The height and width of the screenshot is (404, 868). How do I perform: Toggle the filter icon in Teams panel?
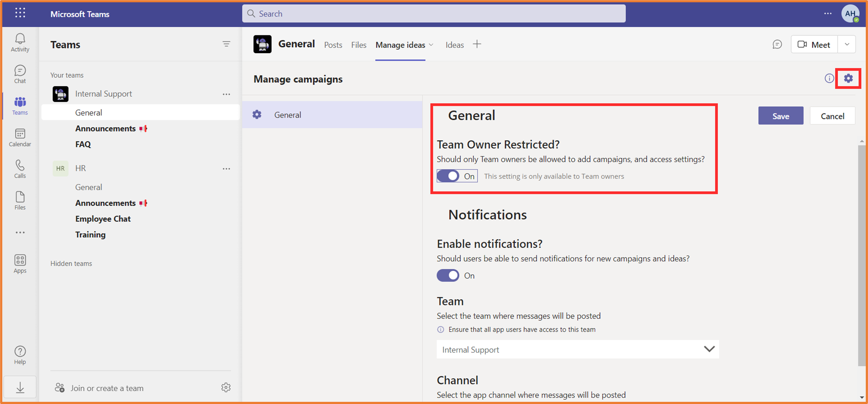227,44
